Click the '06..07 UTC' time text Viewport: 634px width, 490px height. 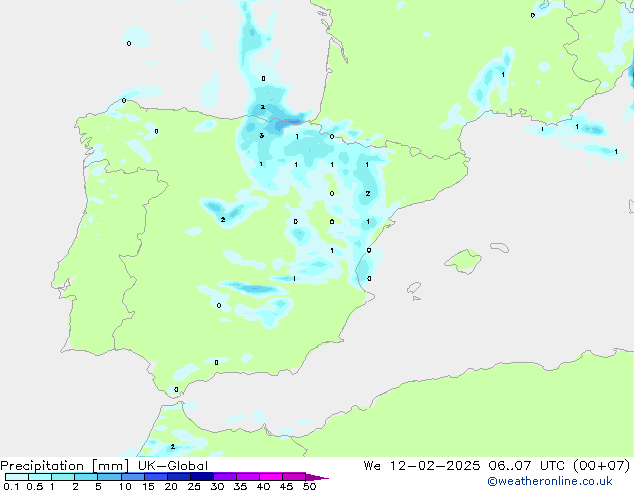(526, 466)
